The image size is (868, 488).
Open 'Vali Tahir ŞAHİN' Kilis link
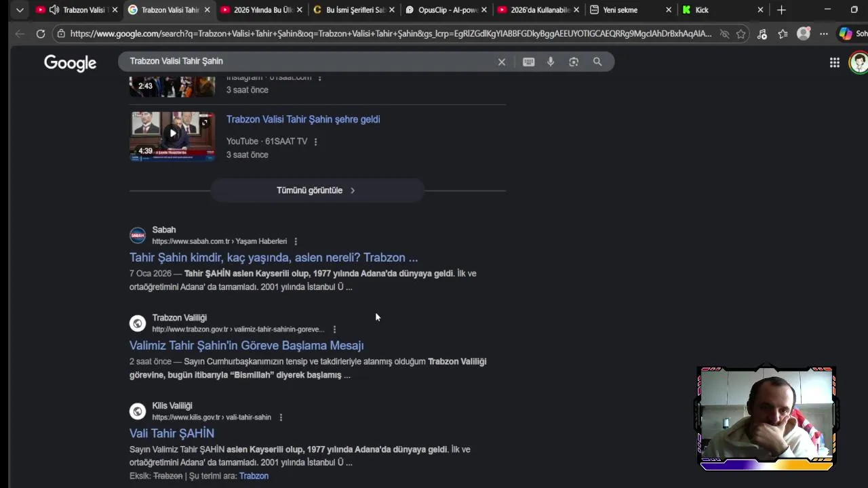[x=172, y=434]
